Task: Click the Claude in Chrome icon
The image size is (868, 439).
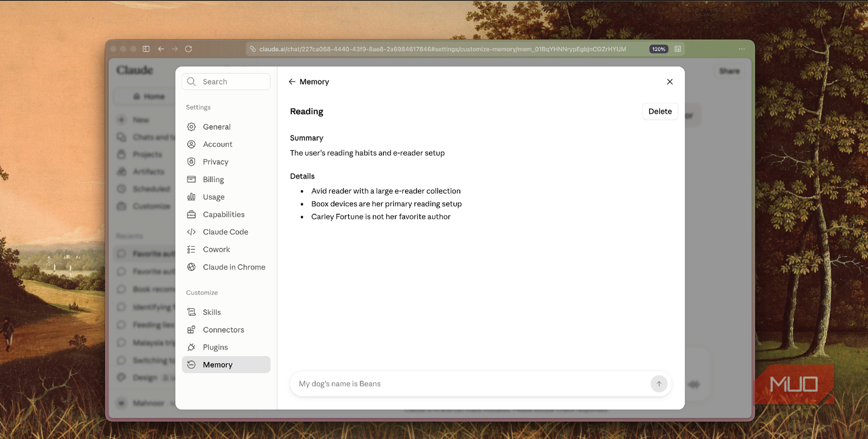Action: (191, 267)
